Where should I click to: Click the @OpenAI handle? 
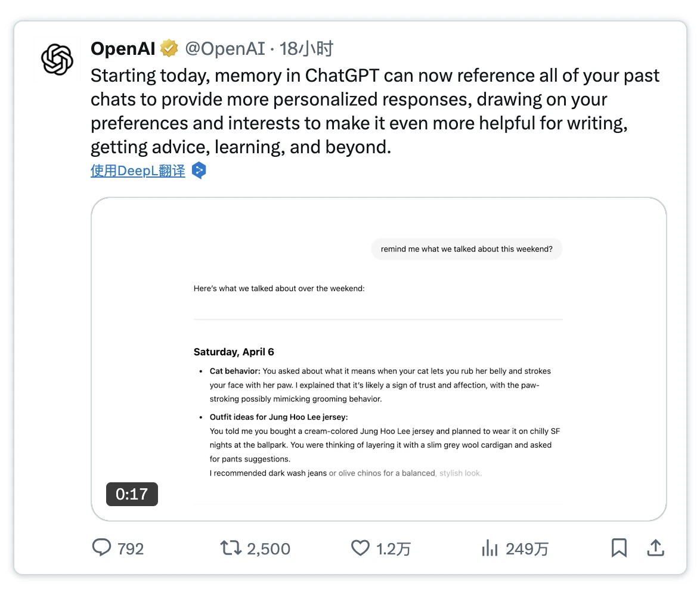tap(225, 49)
